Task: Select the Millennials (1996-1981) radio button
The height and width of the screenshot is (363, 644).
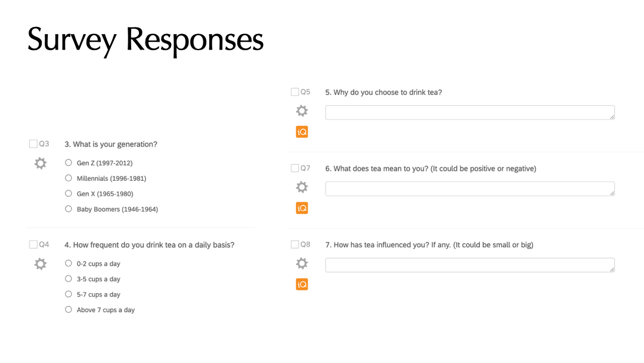Action: click(68, 178)
